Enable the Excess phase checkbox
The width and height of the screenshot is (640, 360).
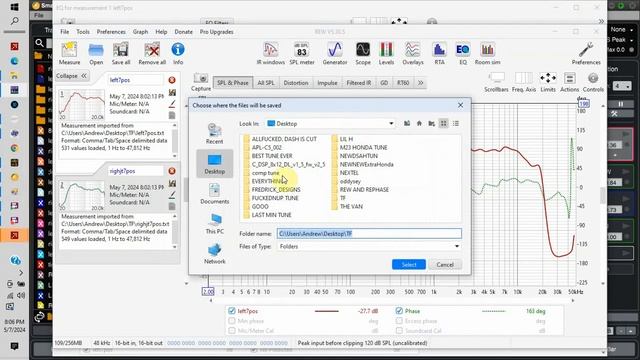pos(399,321)
